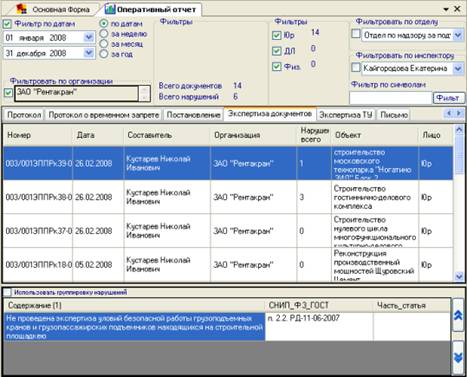Image resolution: width=467 pixels, height=377 pixels.
Task: Open the start date 01 января 2008 dropdown
Action: click(88, 37)
